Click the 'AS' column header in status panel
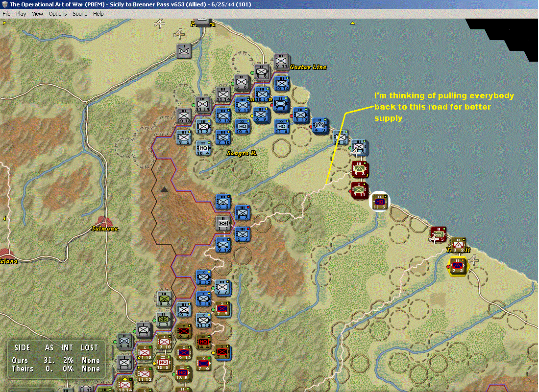539x392 pixels. tap(49, 348)
